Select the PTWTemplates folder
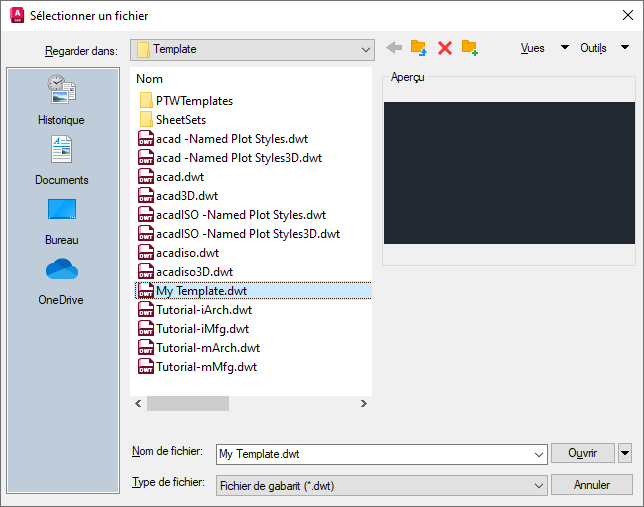This screenshot has width=644, height=507. [x=186, y=101]
